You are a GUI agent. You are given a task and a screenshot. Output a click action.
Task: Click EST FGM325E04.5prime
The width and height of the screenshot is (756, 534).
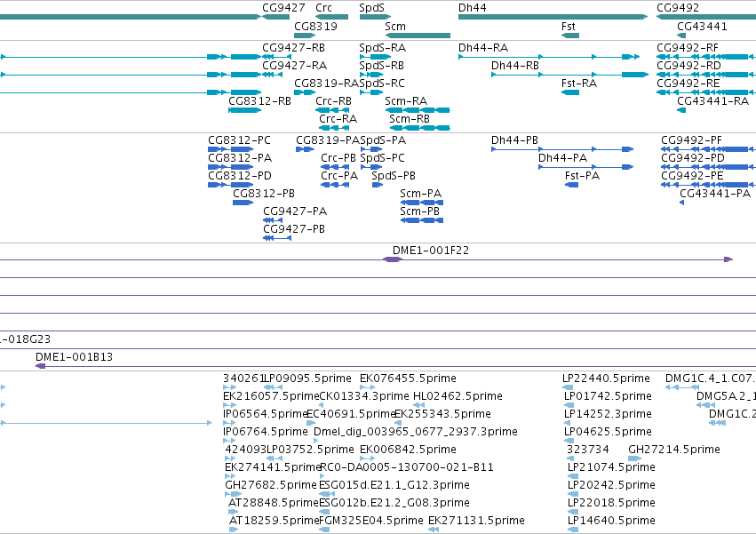324,530
